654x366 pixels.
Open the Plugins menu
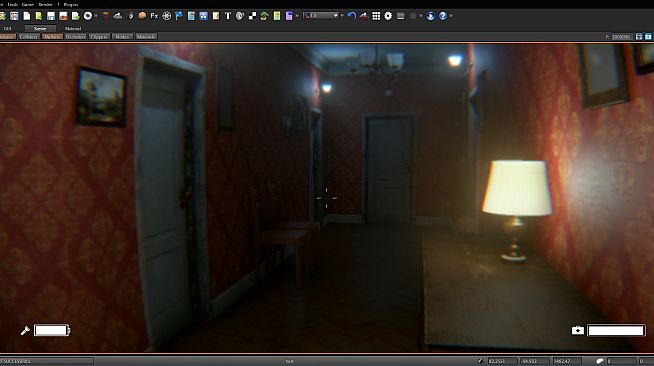click(x=70, y=4)
